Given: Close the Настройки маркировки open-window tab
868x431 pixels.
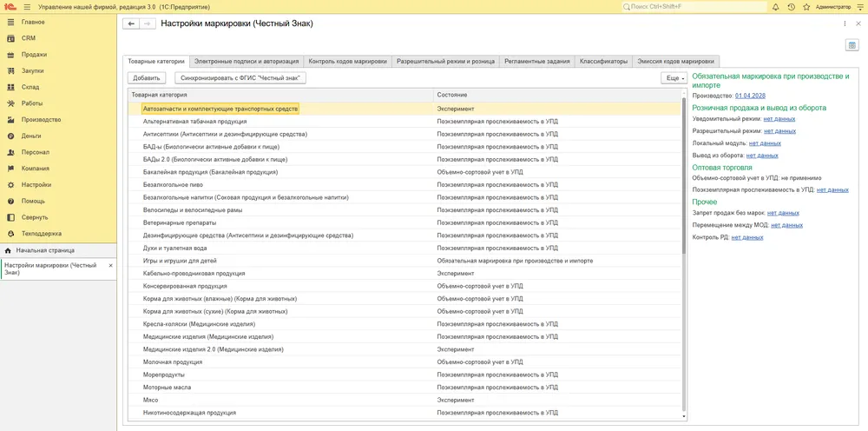Looking at the screenshot, I should (110, 266).
